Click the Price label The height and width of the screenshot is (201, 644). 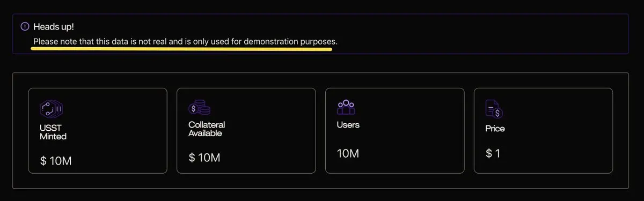coord(495,129)
